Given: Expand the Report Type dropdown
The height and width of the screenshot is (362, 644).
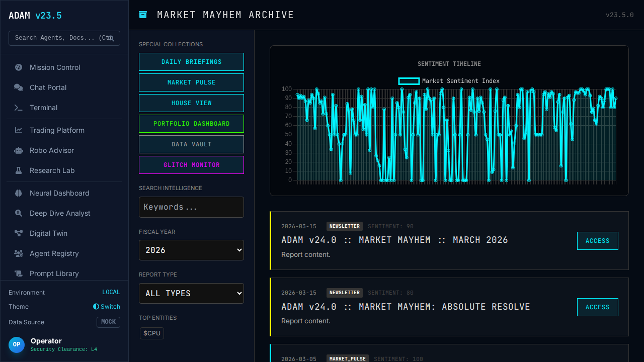Looking at the screenshot, I should 191,293.
